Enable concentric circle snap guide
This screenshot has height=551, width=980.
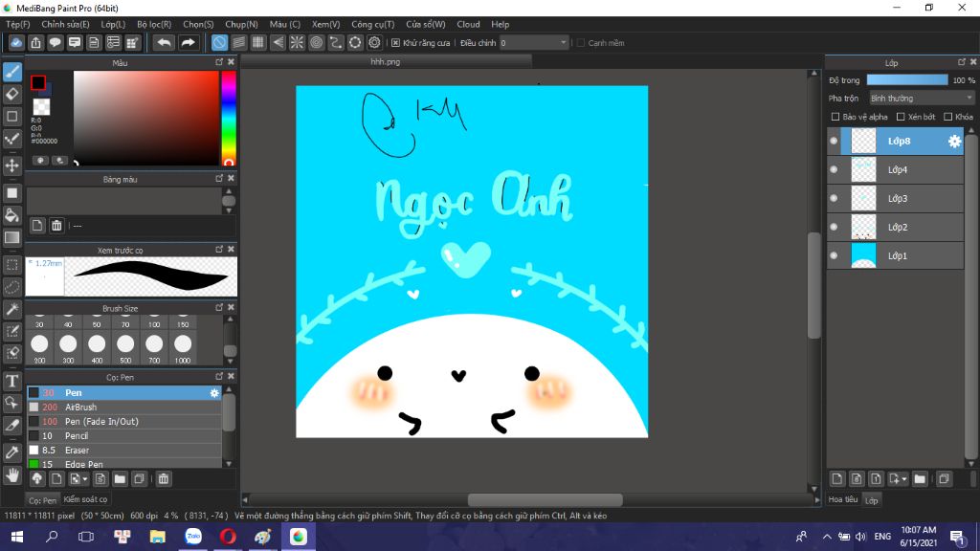[316, 42]
